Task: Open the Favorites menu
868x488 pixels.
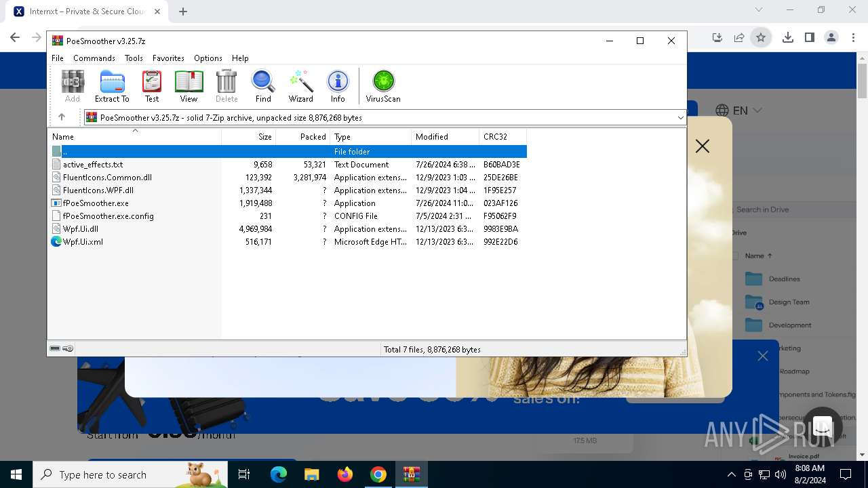Action: click(x=168, y=58)
